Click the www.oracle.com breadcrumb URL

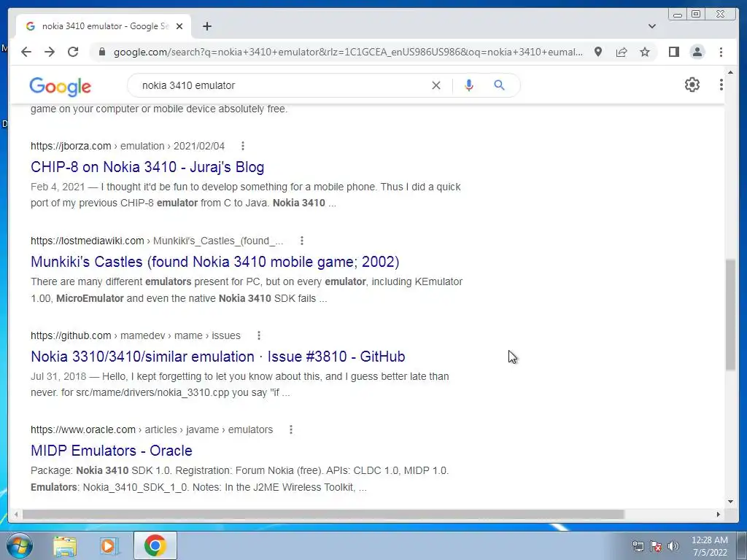(x=152, y=429)
